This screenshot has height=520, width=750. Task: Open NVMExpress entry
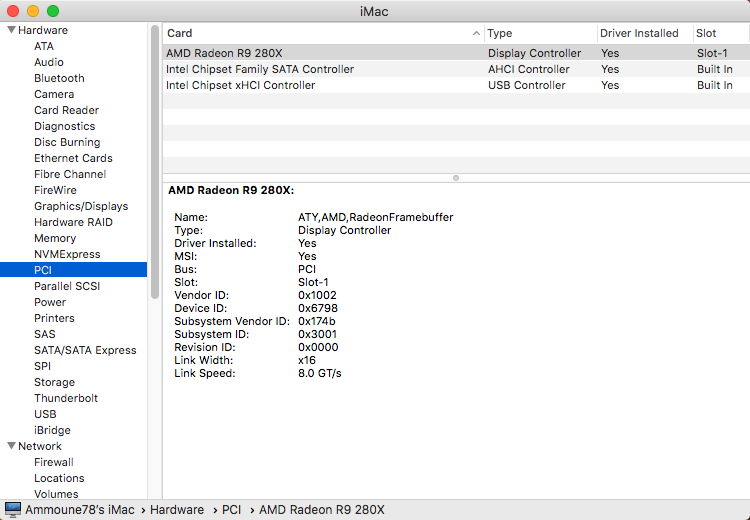point(67,254)
